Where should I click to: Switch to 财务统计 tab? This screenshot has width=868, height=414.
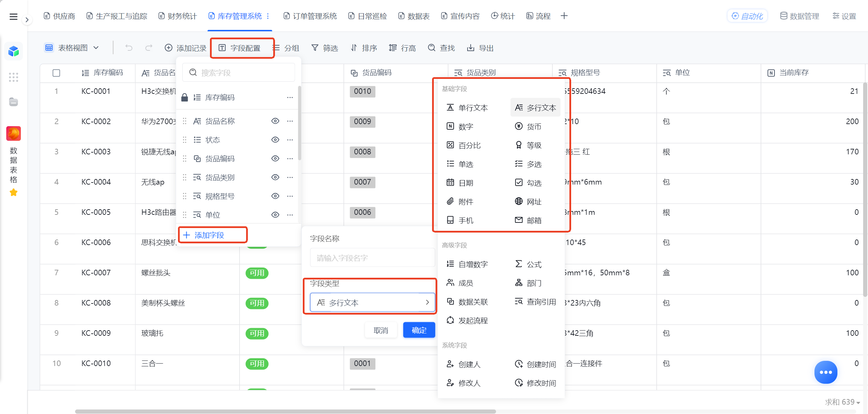coord(178,16)
